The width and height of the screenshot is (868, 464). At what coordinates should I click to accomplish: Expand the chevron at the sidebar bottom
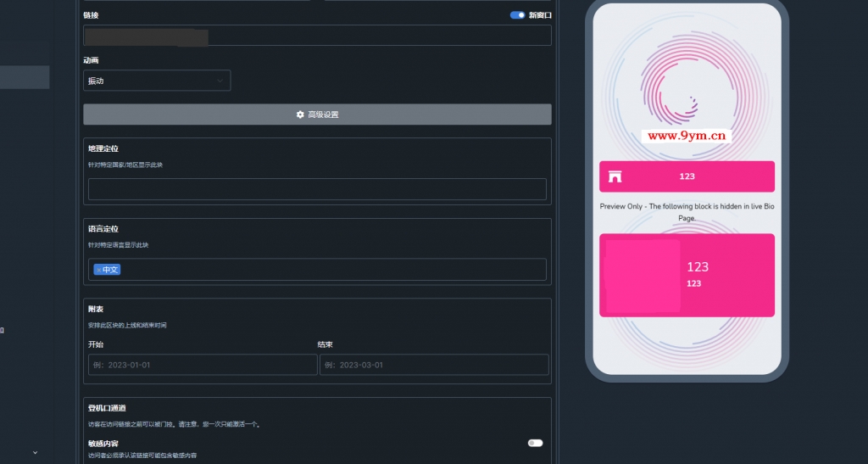[x=36, y=453]
